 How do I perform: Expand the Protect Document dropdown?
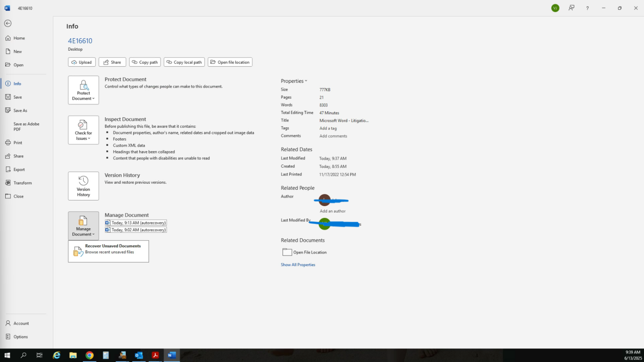pos(83,90)
